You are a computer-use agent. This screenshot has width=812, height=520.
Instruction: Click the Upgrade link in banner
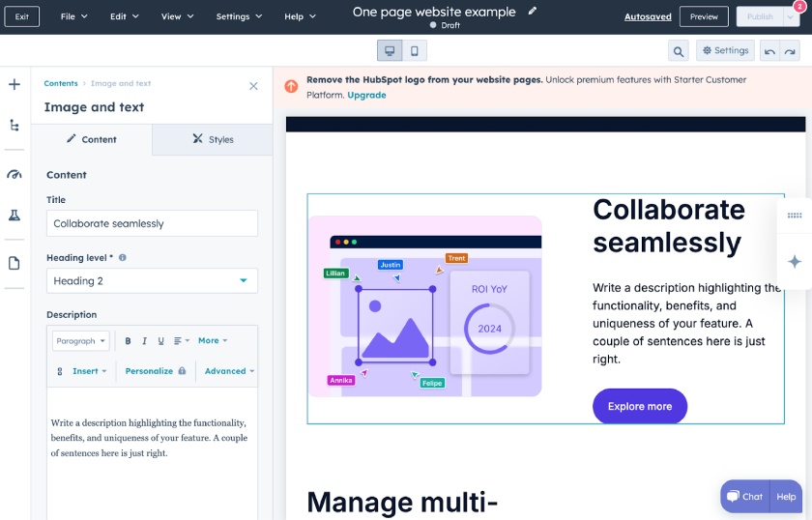(366, 96)
